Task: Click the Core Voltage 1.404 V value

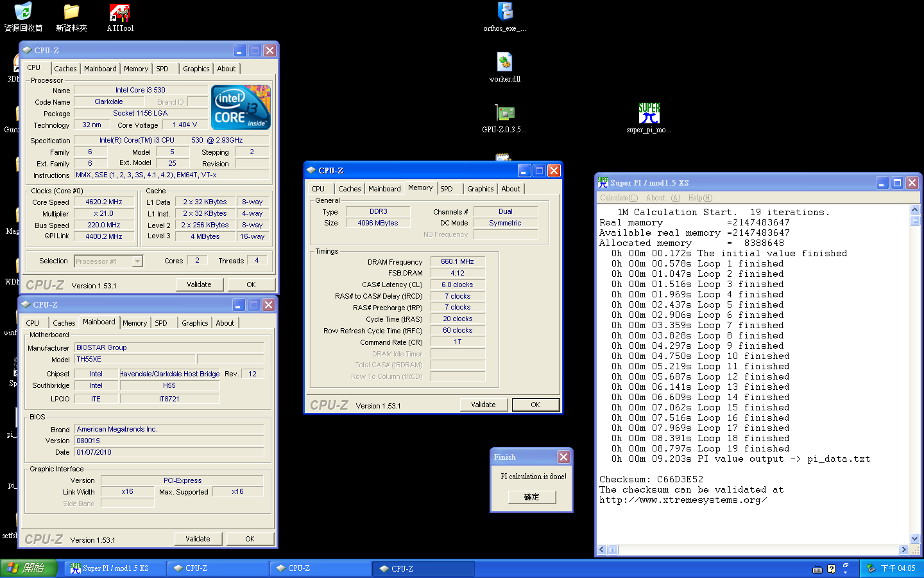Action: pyautogui.click(x=185, y=125)
